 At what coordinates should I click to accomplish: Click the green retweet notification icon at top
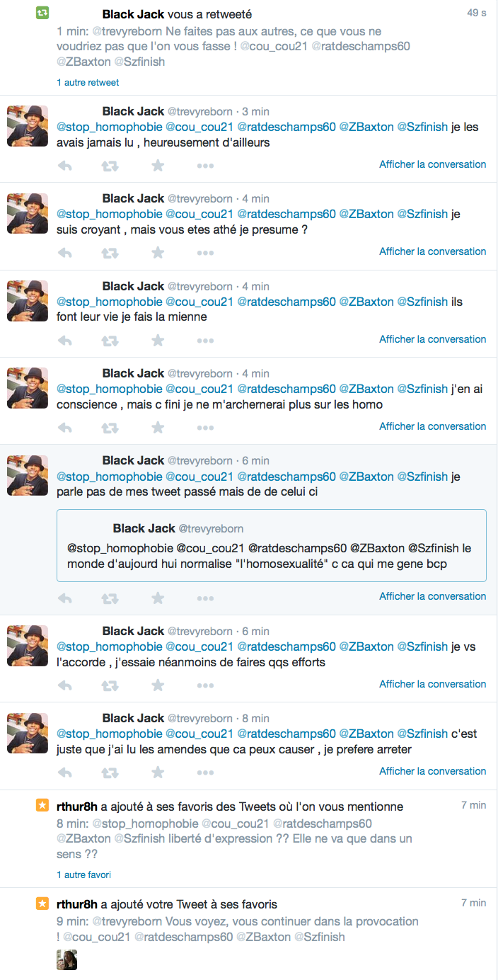42,13
